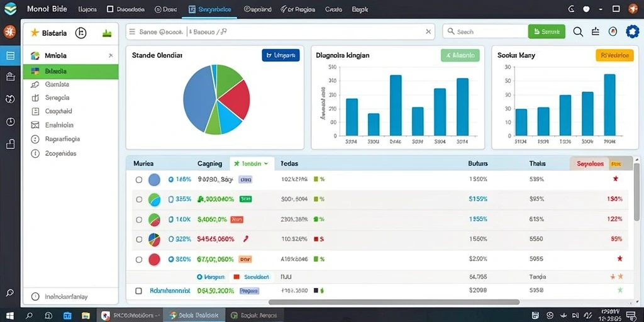Screen dimensions: 644x322
Task: Select the radio button in first table row
Action: click(139, 179)
